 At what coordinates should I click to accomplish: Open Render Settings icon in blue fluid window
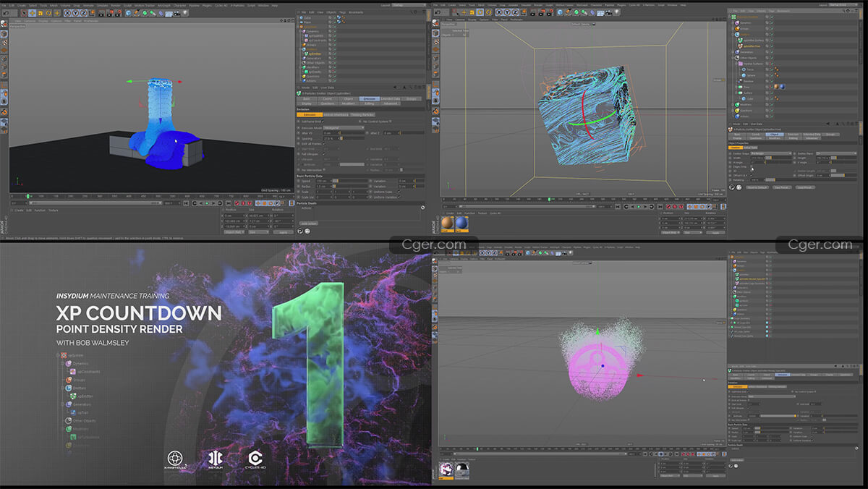118,13
